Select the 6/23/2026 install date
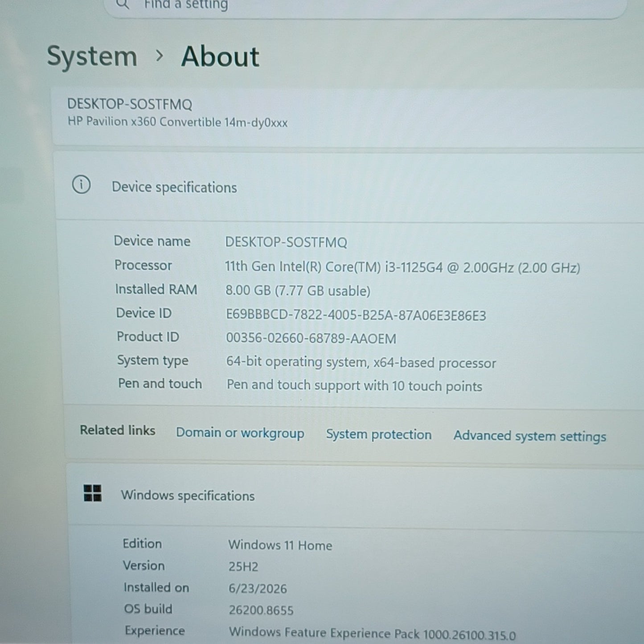Screen dimensions: 644x644 pyautogui.click(x=258, y=589)
